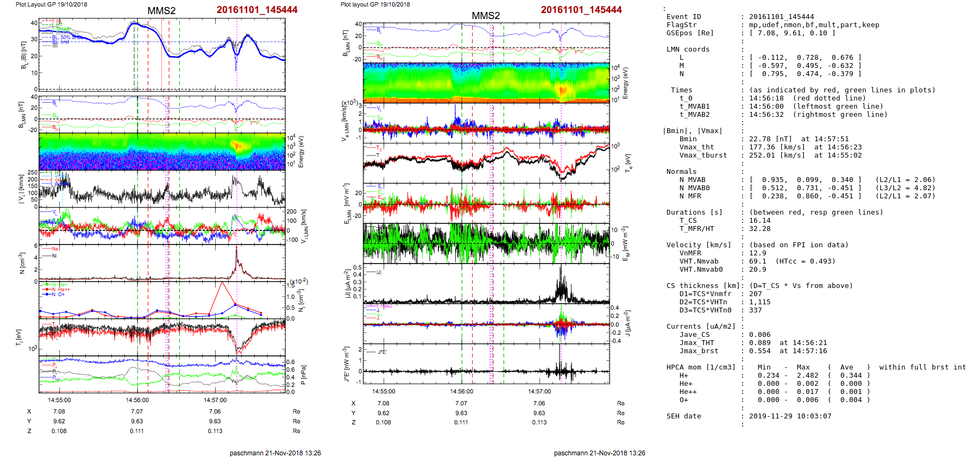Click the 'N MVAB0' row label
The width and height of the screenshot is (980, 457).
click(x=694, y=188)
